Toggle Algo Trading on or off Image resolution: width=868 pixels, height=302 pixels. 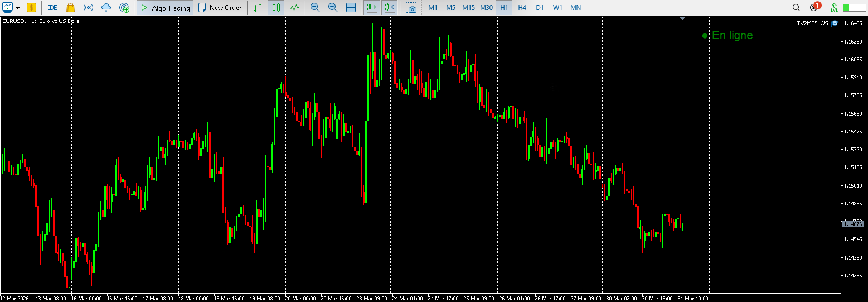165,8
